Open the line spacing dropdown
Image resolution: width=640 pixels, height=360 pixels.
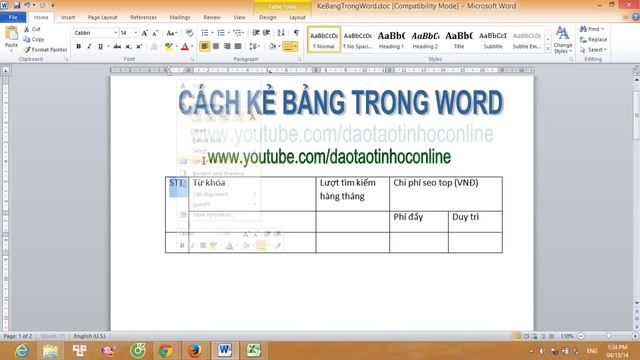[x=255, y=47]
